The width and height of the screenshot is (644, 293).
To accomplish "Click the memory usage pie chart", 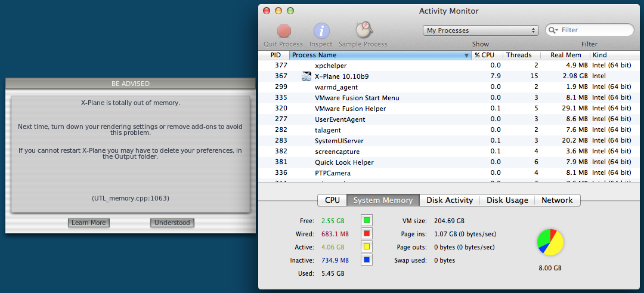I will (x=550, y=242).
